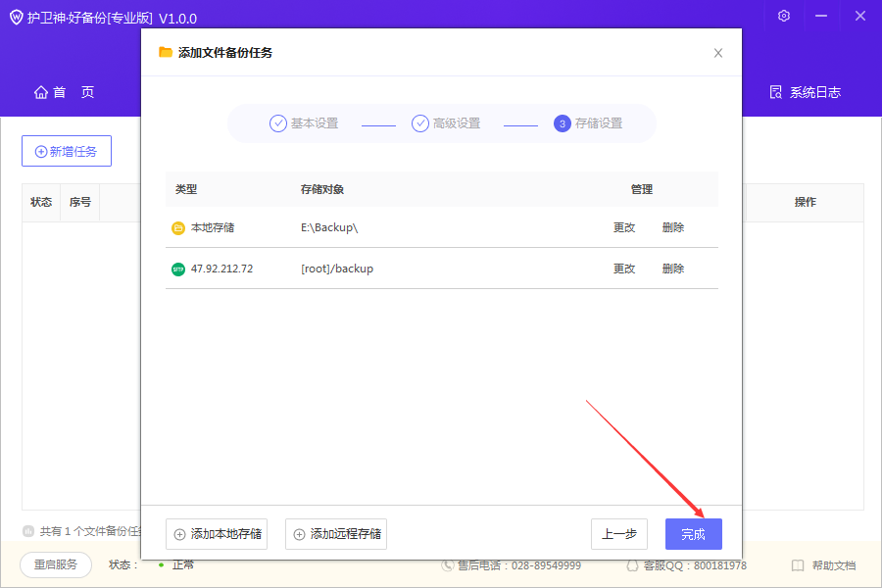The width and height of the screenshot is (882, 588).
Task: Click the 高级设置 checkmark circle icon
Action: click(x=420, y=123)
